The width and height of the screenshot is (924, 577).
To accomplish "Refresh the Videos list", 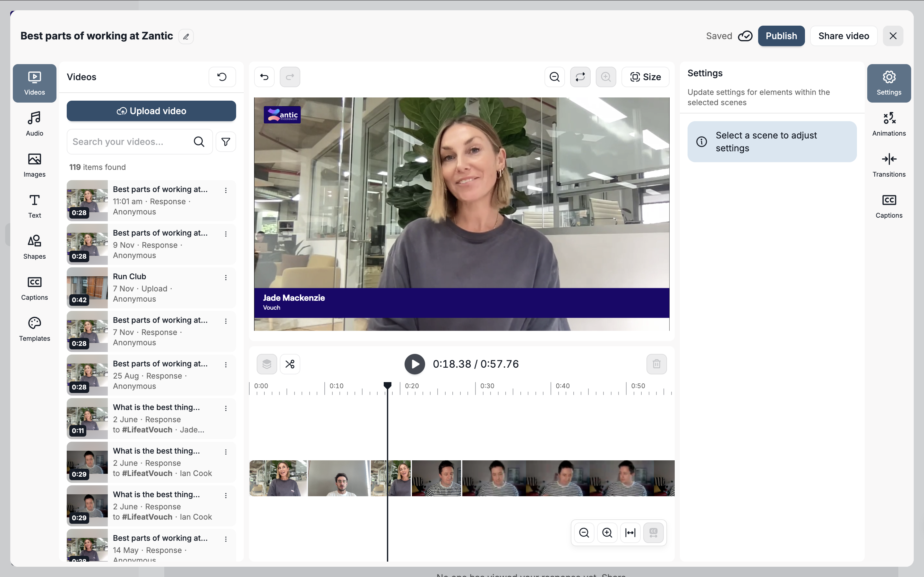I will tap(222, 77).
